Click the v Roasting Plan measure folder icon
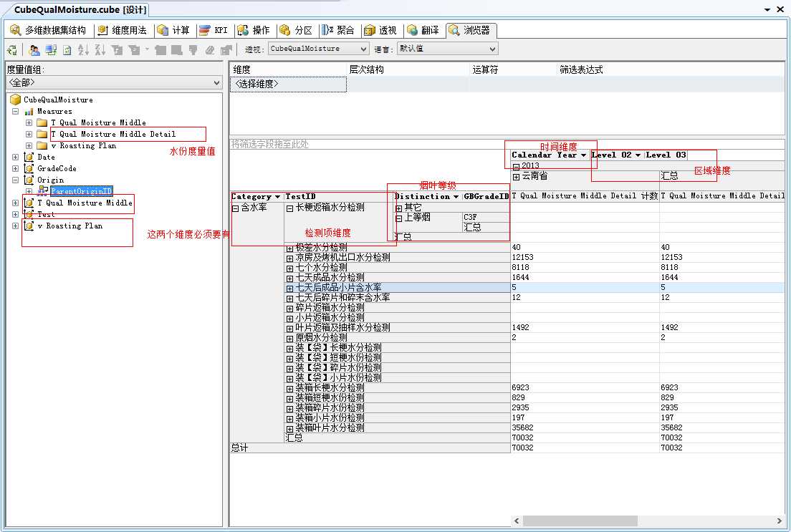Image resolution: width=791 pixels, height=532 pixels. pyautogui.click(x=42, y=146)
